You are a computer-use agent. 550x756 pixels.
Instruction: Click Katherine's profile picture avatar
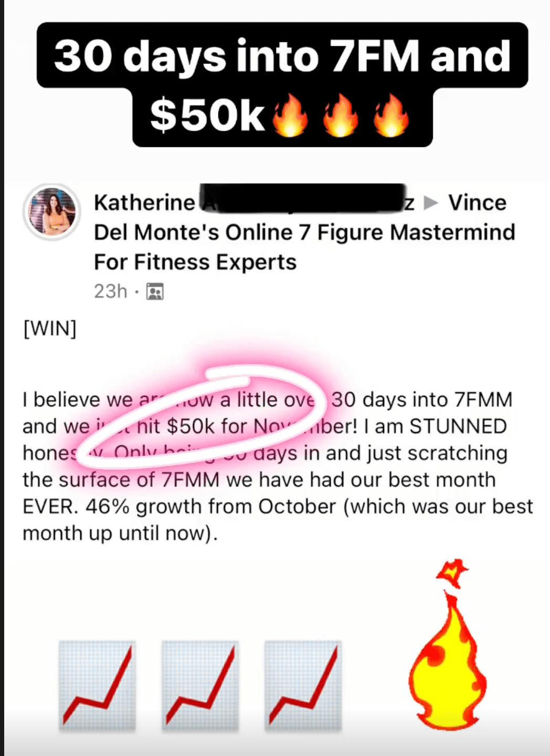click(x=51, y=212)
